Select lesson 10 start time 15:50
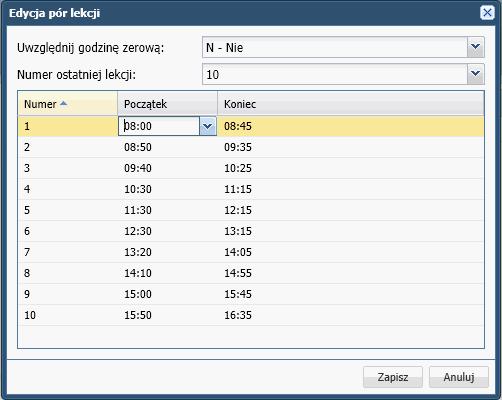The width and height of the screenshot is (502, 400). pyautogui.click(x=138, y=315)
